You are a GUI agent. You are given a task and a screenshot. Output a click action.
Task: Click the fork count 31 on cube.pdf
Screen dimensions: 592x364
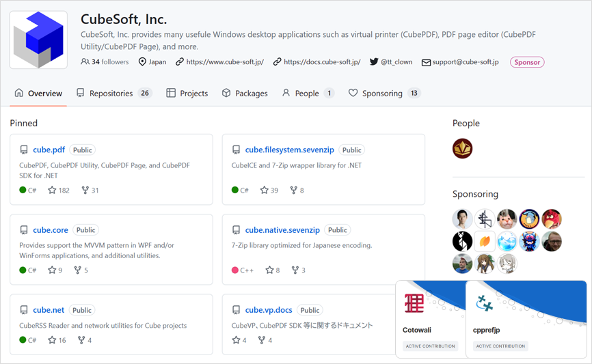point(90,190)
